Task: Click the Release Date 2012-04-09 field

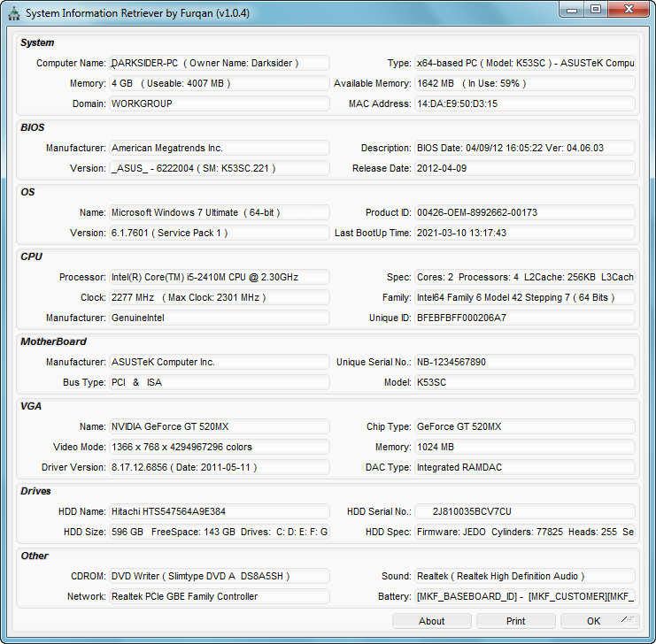Action: (525, 168)
